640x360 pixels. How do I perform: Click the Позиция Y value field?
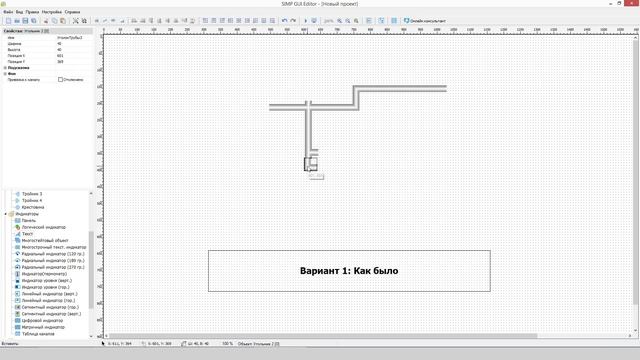(x=74, y=62)
